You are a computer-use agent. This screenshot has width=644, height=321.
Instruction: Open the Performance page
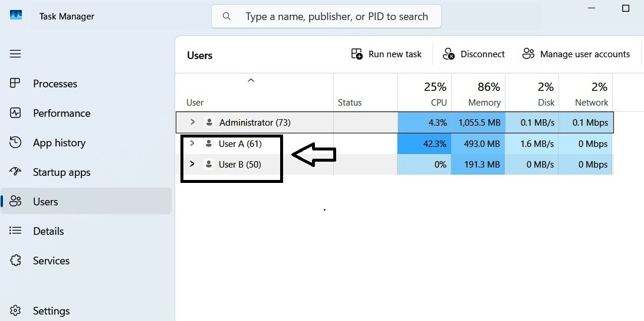pyautogui.click(x=61, y=113)
